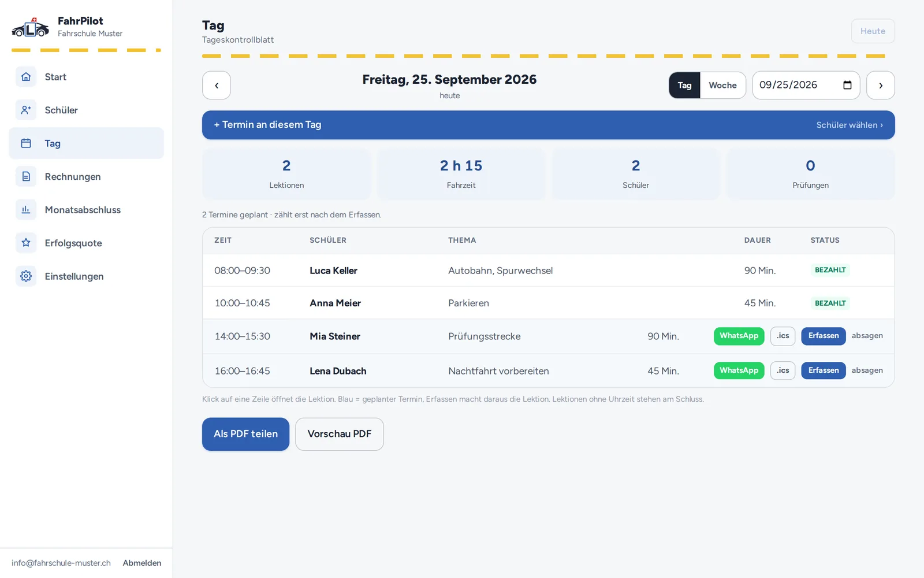Screen dimensions: 924x578
Task: Click Erfassen for Lena Dubach
Action: coord(824,370)
